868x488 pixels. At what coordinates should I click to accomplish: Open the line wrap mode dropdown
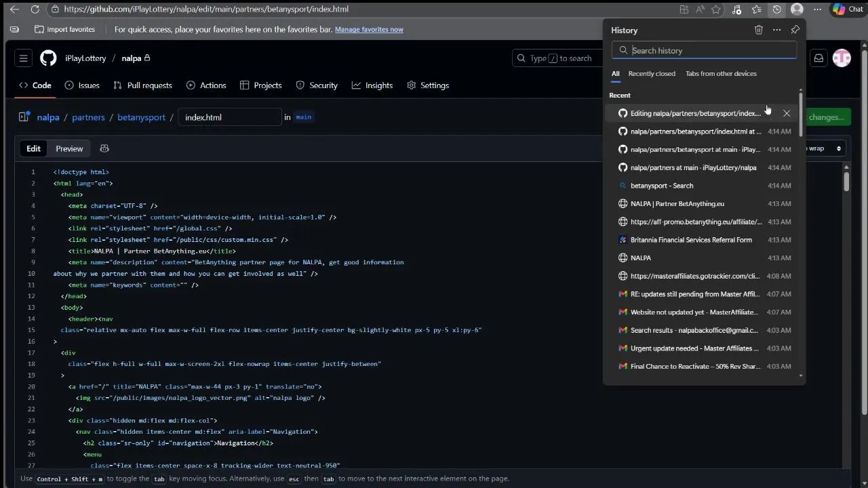(x=825, y=148)
